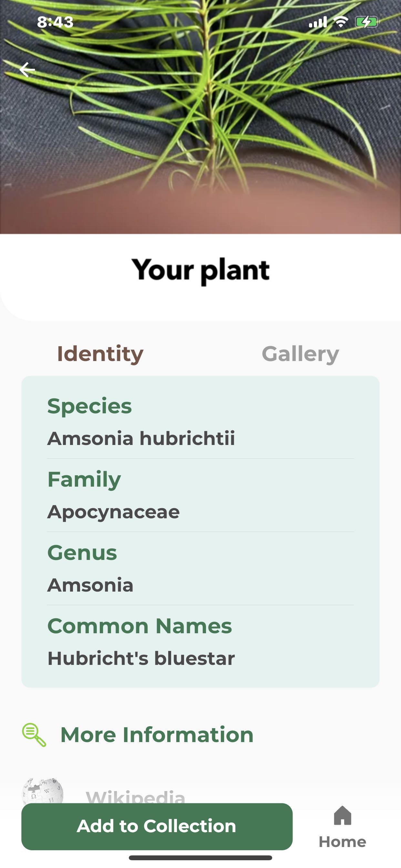This screenshot has width=401, height=868.
Task: Tap the genus value Amsonia
Action: [x=90, y=585]
